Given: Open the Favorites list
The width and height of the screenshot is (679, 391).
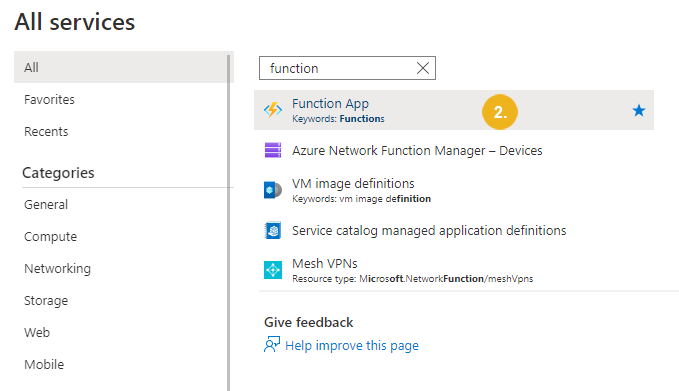Looking at the screenshot, I should tap(49, 100).
